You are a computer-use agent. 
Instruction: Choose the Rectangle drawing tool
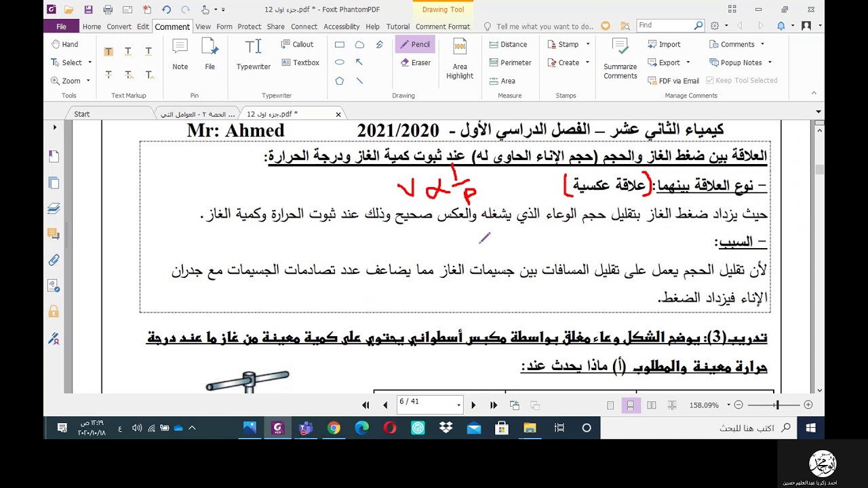coord(339,45)
